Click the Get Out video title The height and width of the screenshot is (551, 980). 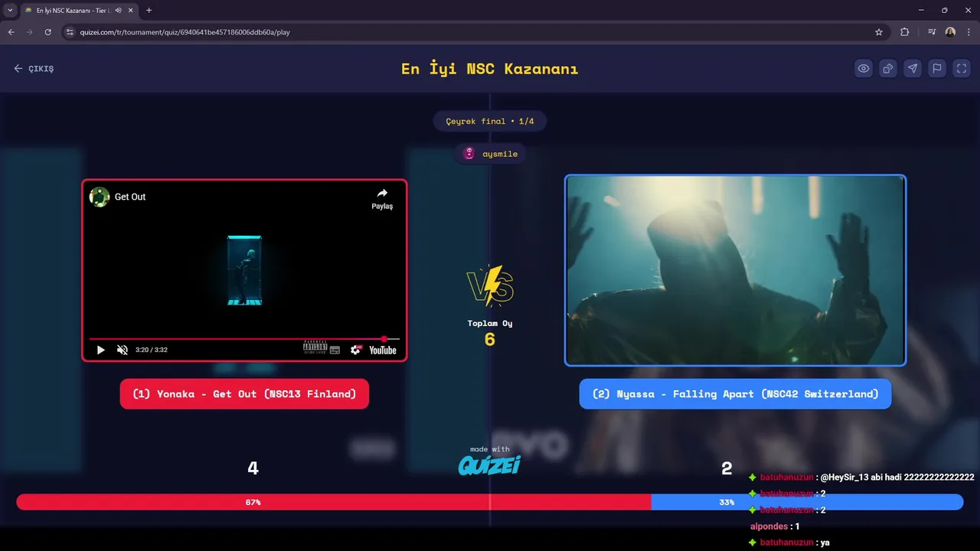point(130,197)
